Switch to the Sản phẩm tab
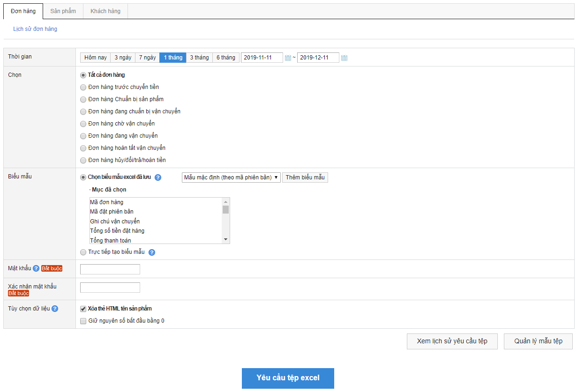The height and width of the screenshot is (392, 577). coord(63,11)
